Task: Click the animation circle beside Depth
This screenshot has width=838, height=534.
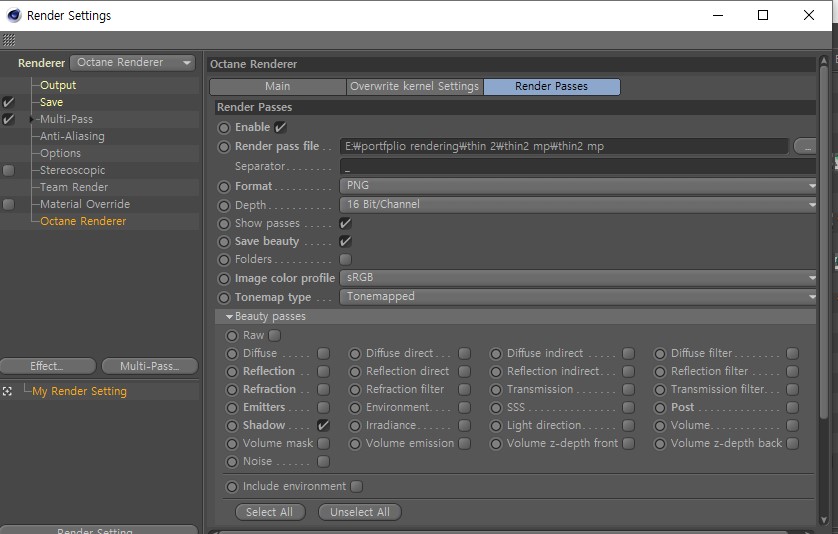Action: 224,205
